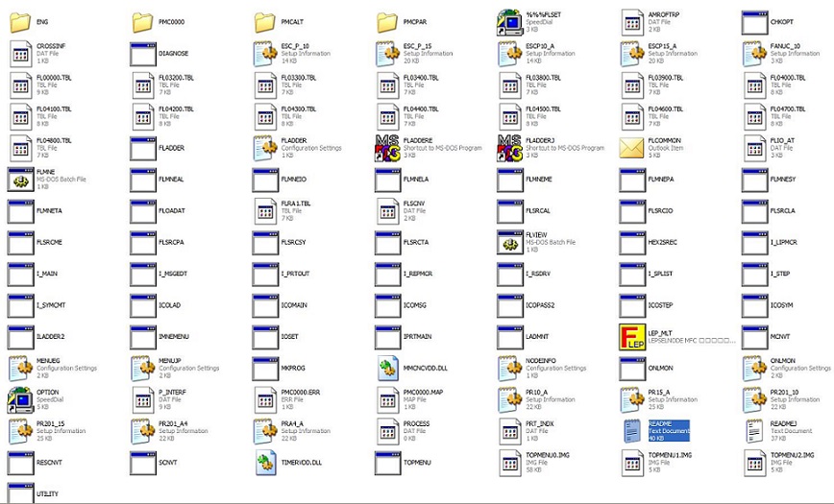
Task: Select the FLCOMMON Outlook item
Action: click(x=632, y=147)
